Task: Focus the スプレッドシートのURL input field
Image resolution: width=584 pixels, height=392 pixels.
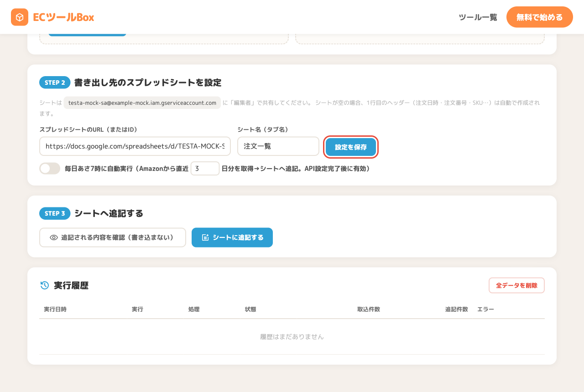Action: tap(135, 146)
